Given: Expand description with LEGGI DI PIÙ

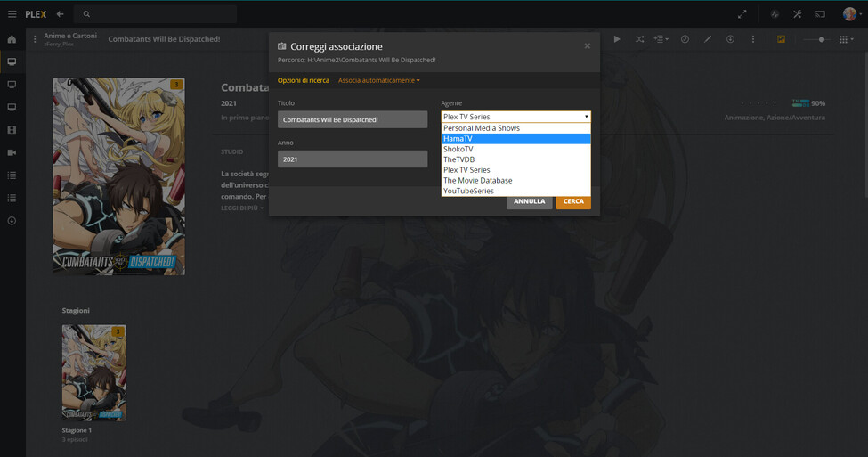Looking at the screenshot, I should point(242,208).
